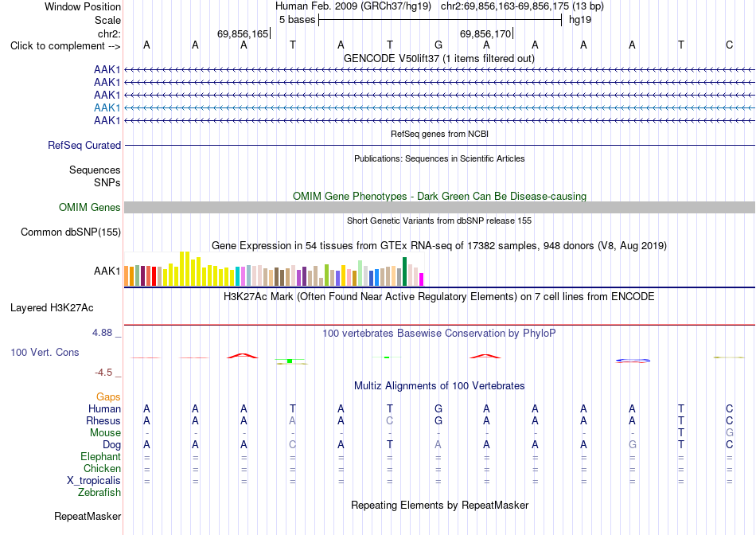The height and width of the screenshot is (535, 756).
Task: Click the 69,856,165 position marker
Action: click(243, 33)
